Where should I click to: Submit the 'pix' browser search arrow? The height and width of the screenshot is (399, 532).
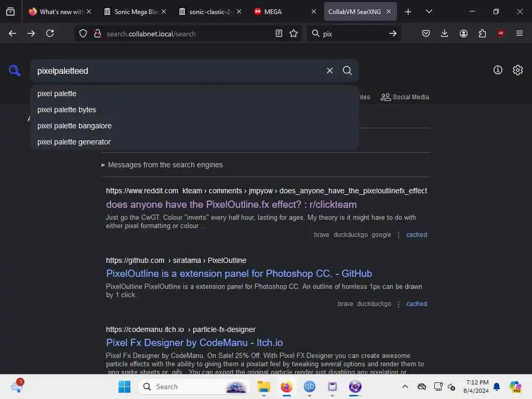coord(393,33)
